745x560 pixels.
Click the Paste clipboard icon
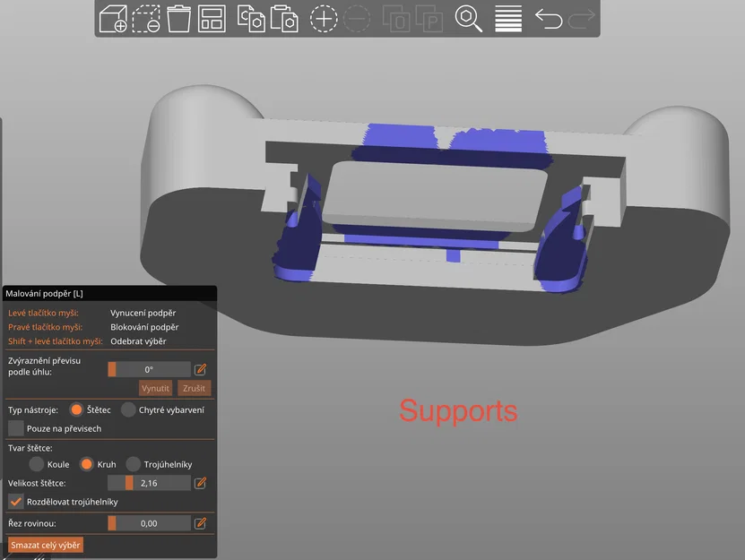click(284, 19)
